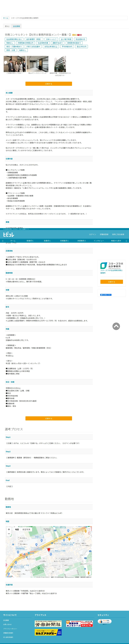Zoom in on the map

pyautogui.click(x=9, y=529)
